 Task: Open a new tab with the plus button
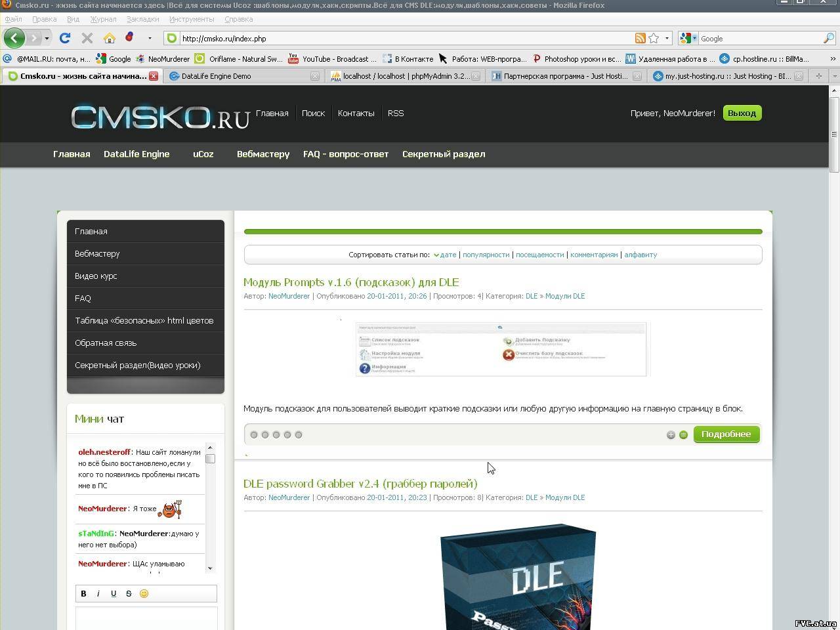pyautogui.click(x=819, y=75)
